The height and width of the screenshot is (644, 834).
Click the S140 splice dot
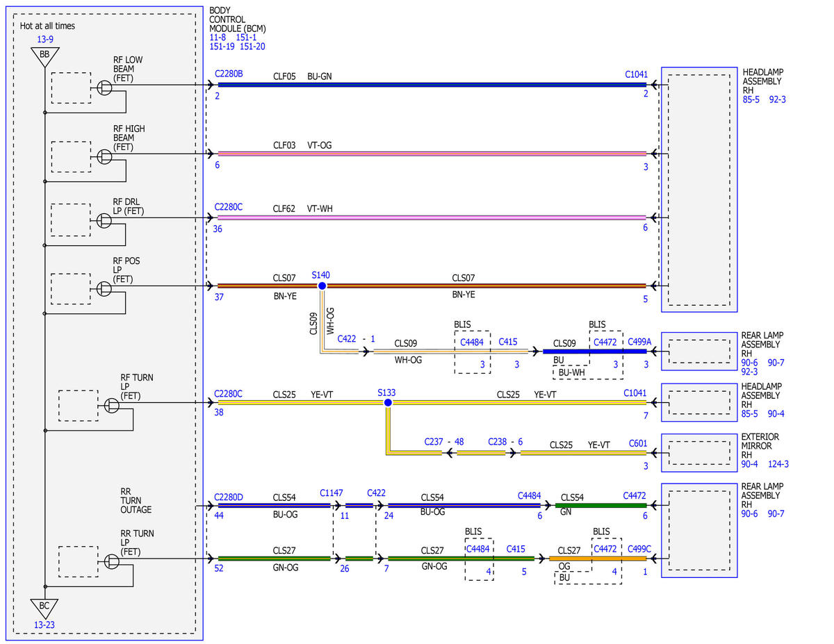click(322, 286)
